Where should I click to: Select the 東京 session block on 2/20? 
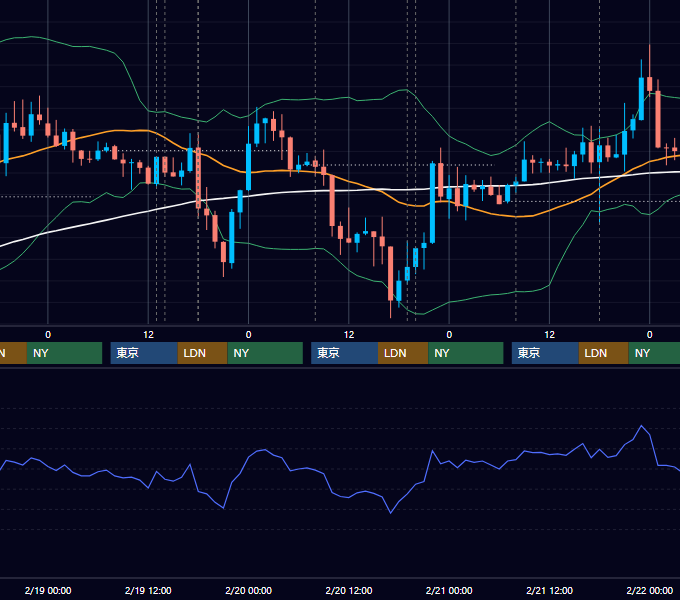point(344,353)
